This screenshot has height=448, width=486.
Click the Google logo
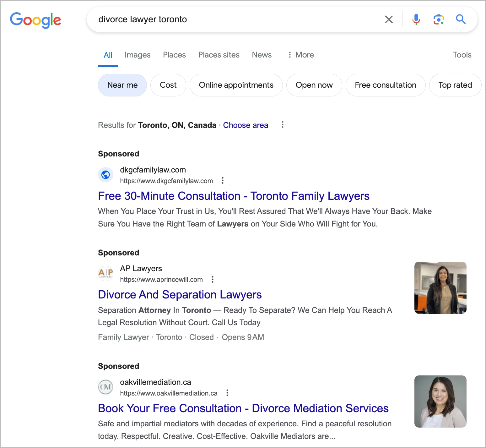tap(35, 20)
